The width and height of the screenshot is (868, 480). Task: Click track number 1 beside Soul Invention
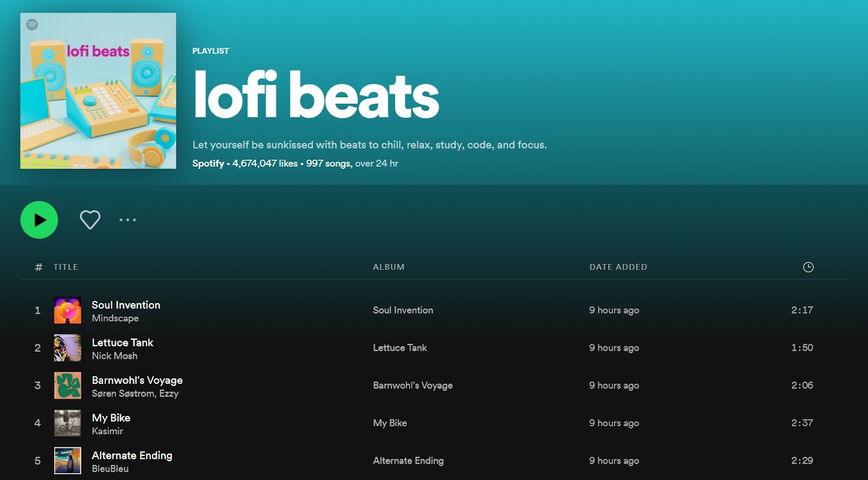pyautogui.click(x=37, y=310)
